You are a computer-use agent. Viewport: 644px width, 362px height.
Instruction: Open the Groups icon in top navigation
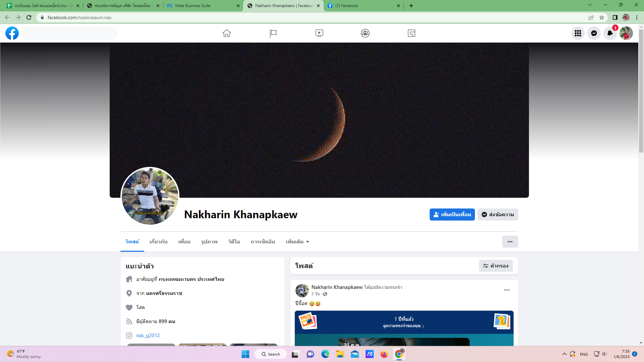365,33
